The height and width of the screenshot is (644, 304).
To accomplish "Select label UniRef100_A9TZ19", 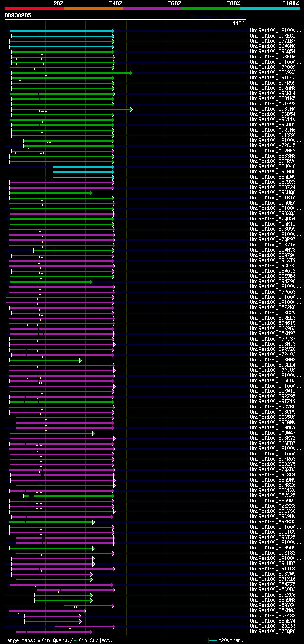I will tap(273, 402).
